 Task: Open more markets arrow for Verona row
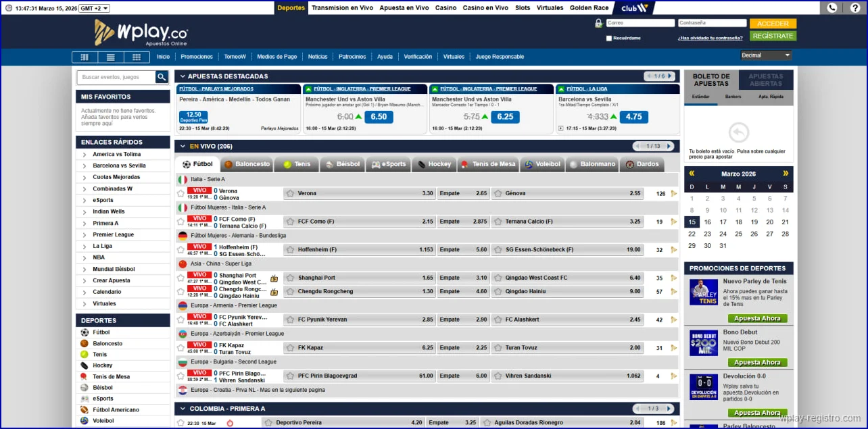[x=673, y=193]
